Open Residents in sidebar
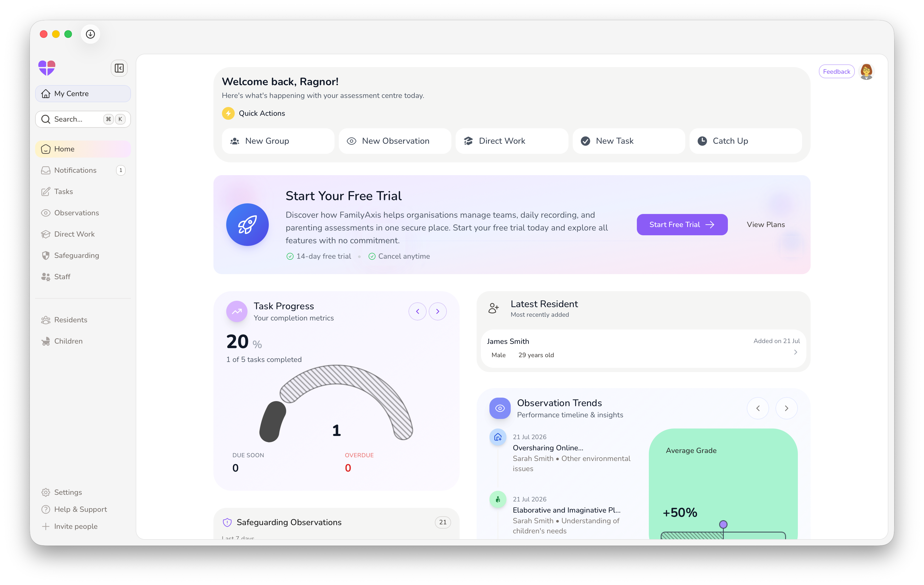Viewport: 924px width, 585px height. tap(83, 320)
